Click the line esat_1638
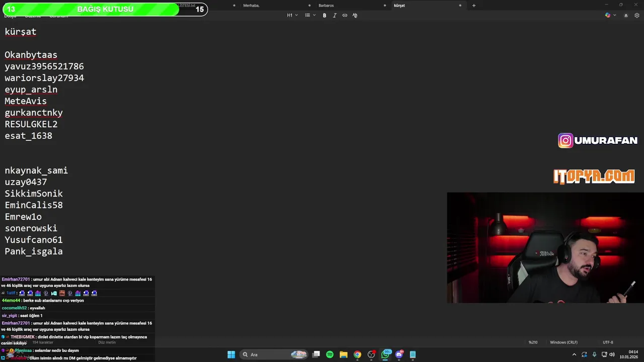This screenshot has height=362, width=644. (x=29, y=136)
